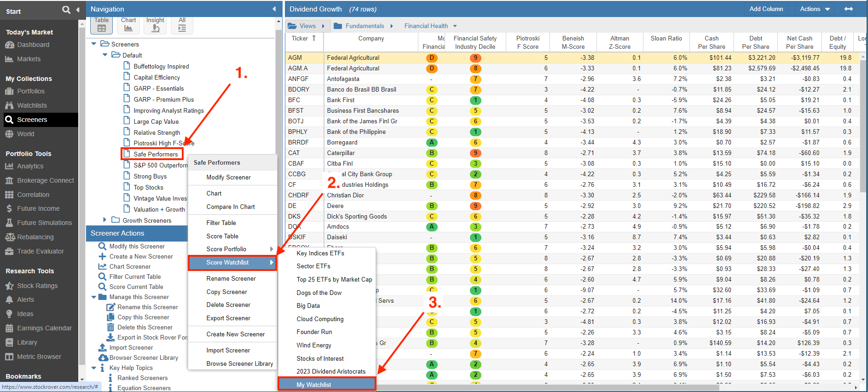Open Watchlists in My Collections
Image resolution: width=868 pixels, height=392 pixels.
point(32,105)
